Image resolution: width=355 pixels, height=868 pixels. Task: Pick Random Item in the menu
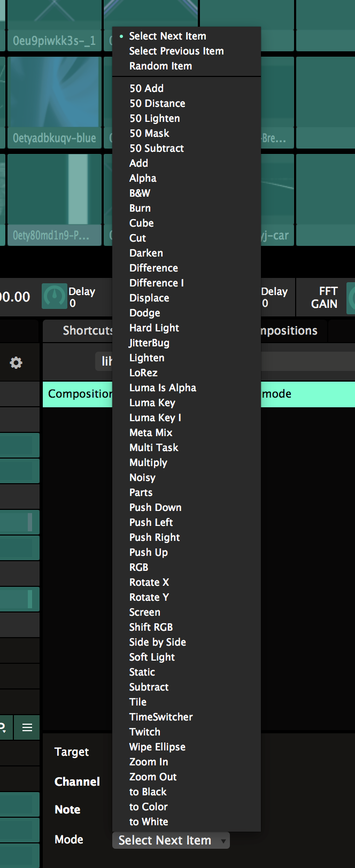160,66
